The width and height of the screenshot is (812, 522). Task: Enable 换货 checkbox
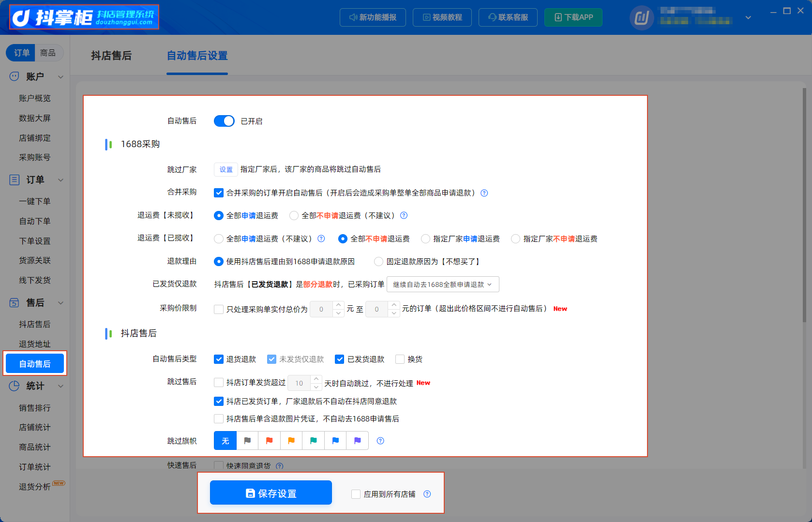400,359
